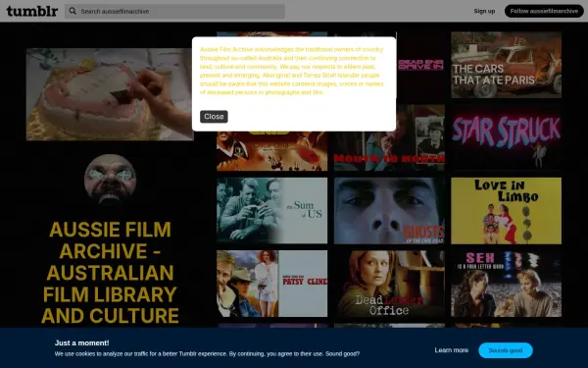Click the search magnifier icon

click(73, 11)
